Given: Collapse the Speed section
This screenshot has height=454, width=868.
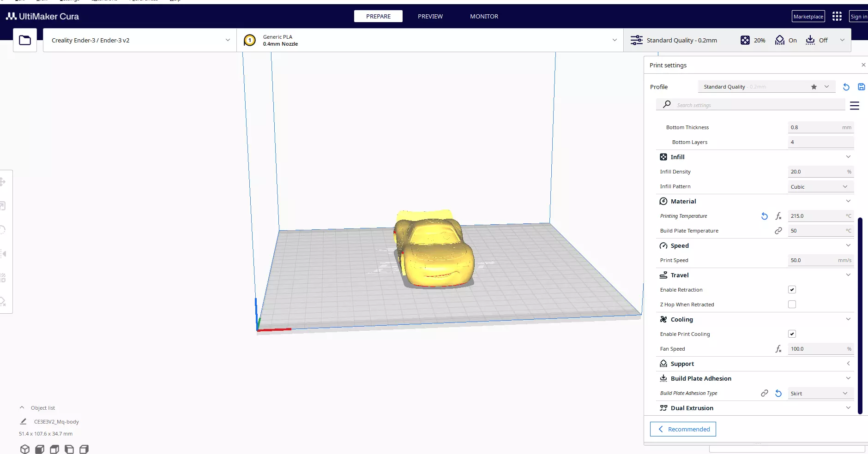Looking at the screenshot, I should click(x=848, y=245).
